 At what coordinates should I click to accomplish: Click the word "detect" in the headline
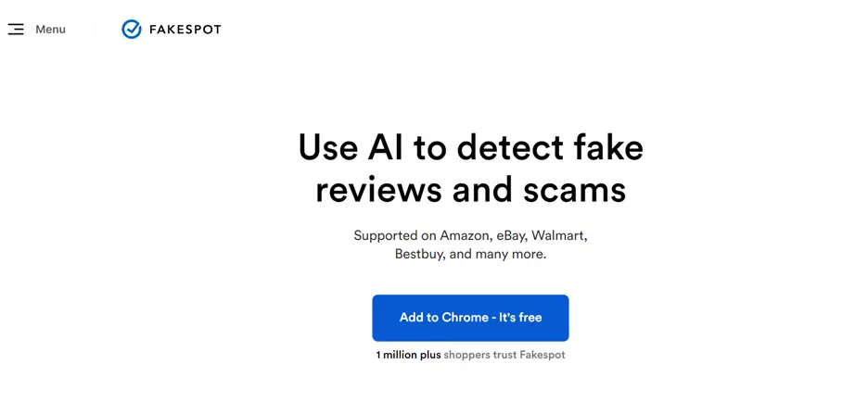(509, 147)
